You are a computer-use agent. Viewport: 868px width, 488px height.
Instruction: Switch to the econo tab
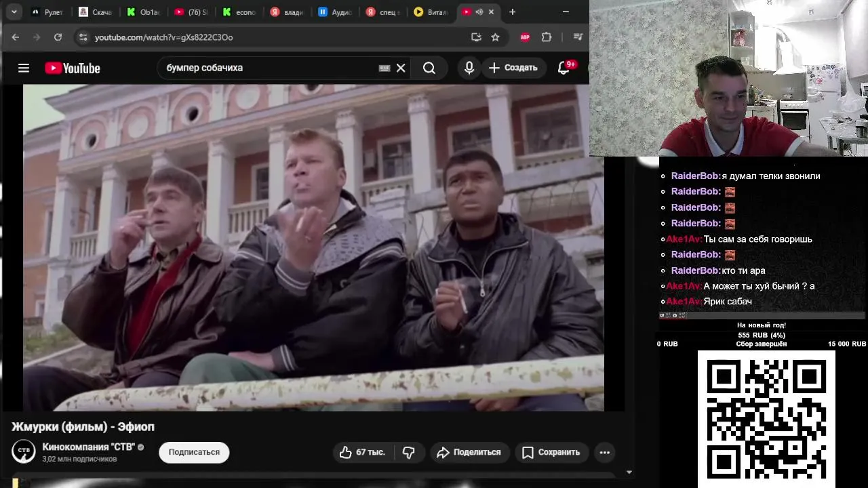(x=239, y=12)
